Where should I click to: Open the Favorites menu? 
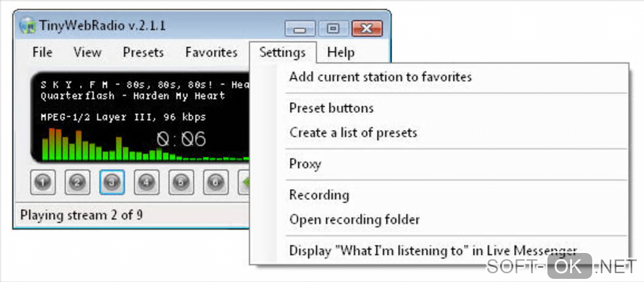pyautogui.click(x=212, y=52)
